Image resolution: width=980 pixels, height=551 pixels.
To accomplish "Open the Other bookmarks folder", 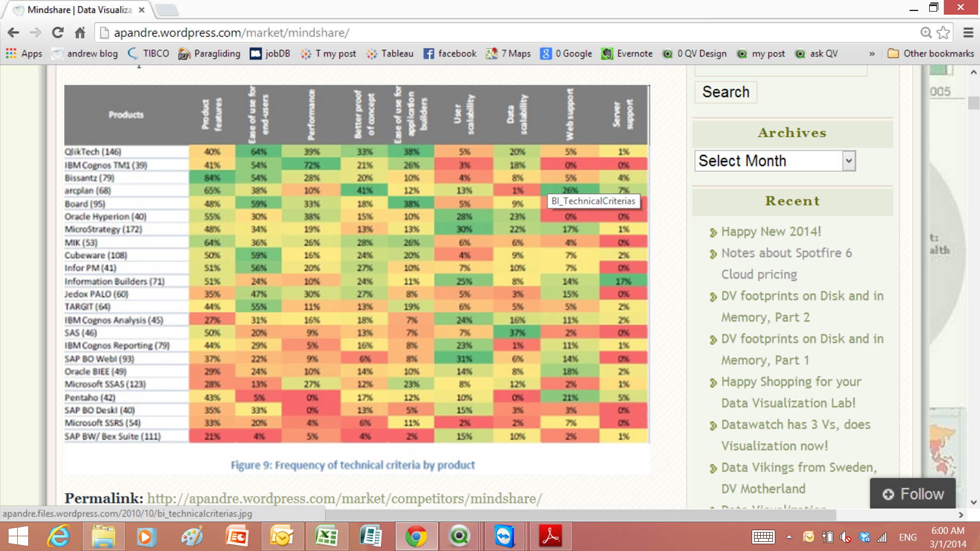I will click(931, 54).
